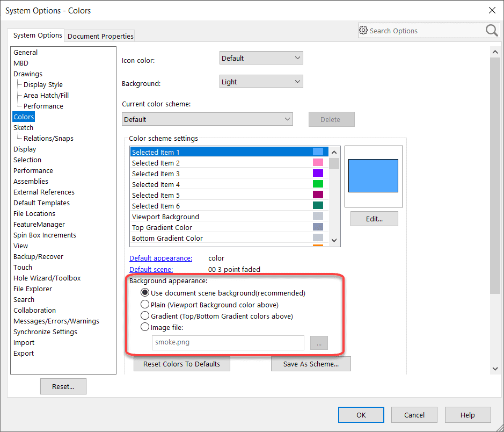This screenshot has height=432, width=504.
Task: Select Collaboration in options tree
Action: [34, 310]
